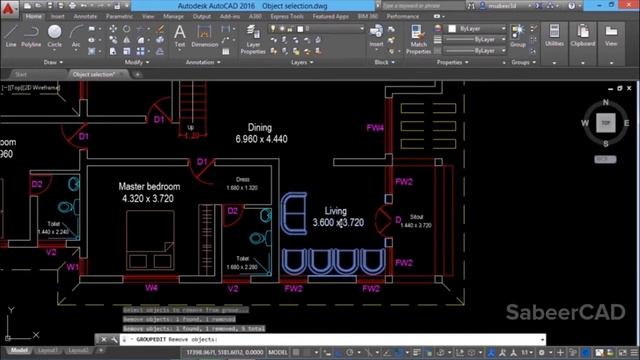Click the Mirror tool in Modify

(127, 40)
